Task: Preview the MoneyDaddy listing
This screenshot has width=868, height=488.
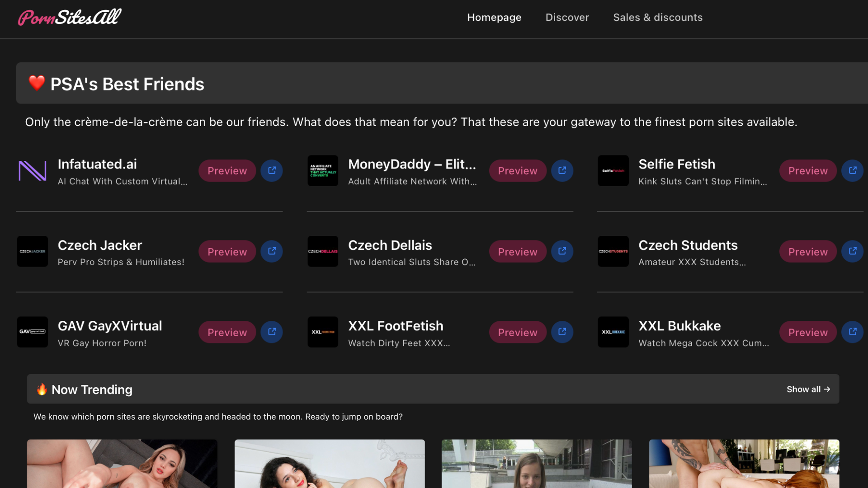Action: (518, 171)
